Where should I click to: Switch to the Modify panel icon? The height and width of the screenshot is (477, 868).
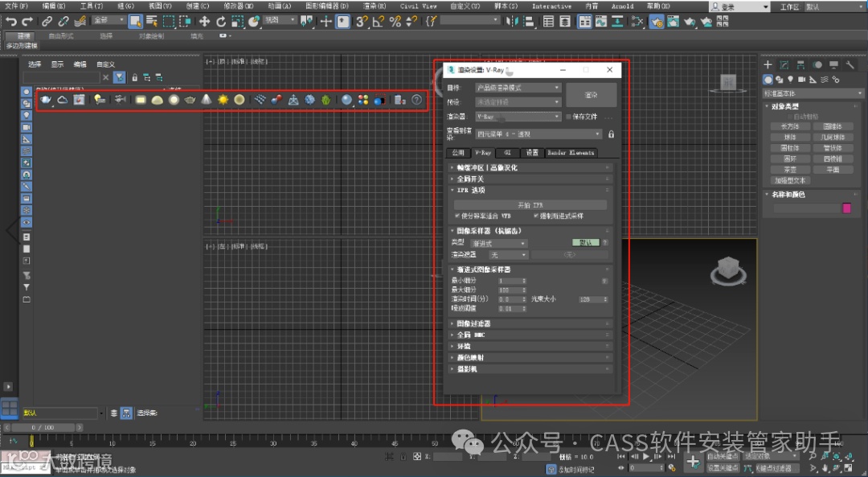[784, 65]
